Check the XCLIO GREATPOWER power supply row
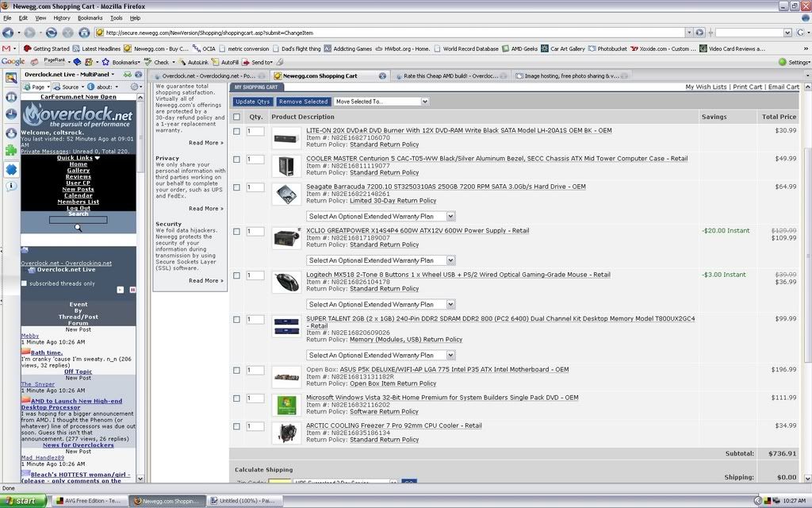This screenshot has height=508, width=812. [236, 232]
